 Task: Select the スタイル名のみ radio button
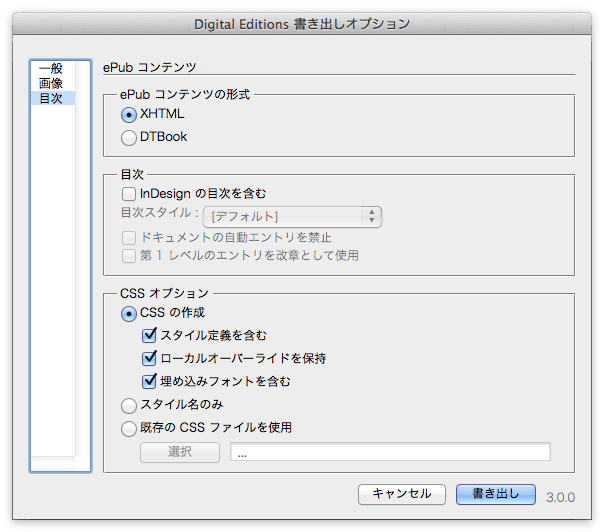tap(129, 405)
